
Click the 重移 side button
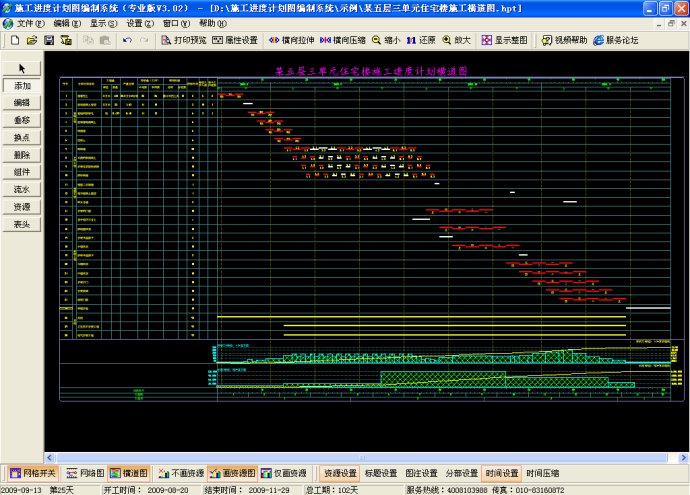click(x=22, y=120)
